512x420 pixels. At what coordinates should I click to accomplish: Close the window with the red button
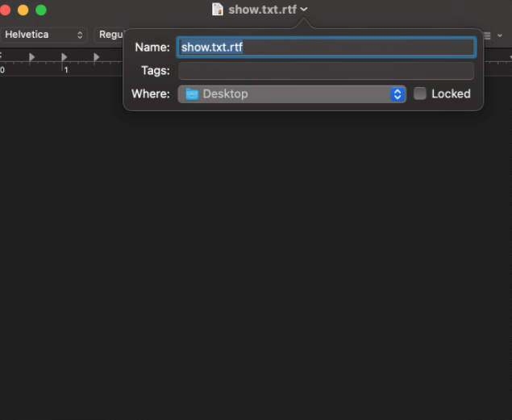click(5, 10)
